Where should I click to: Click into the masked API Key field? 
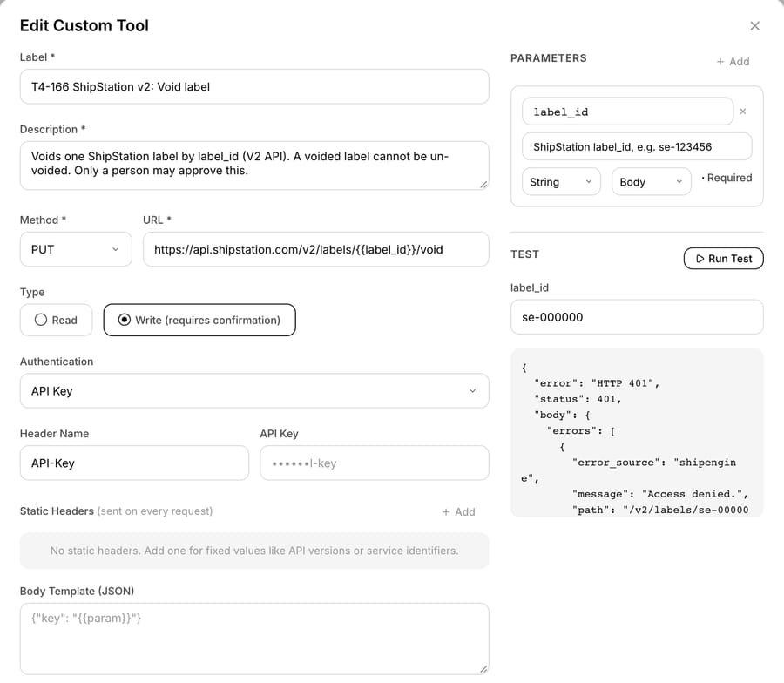pyautogui.click(x=375, y=463)
